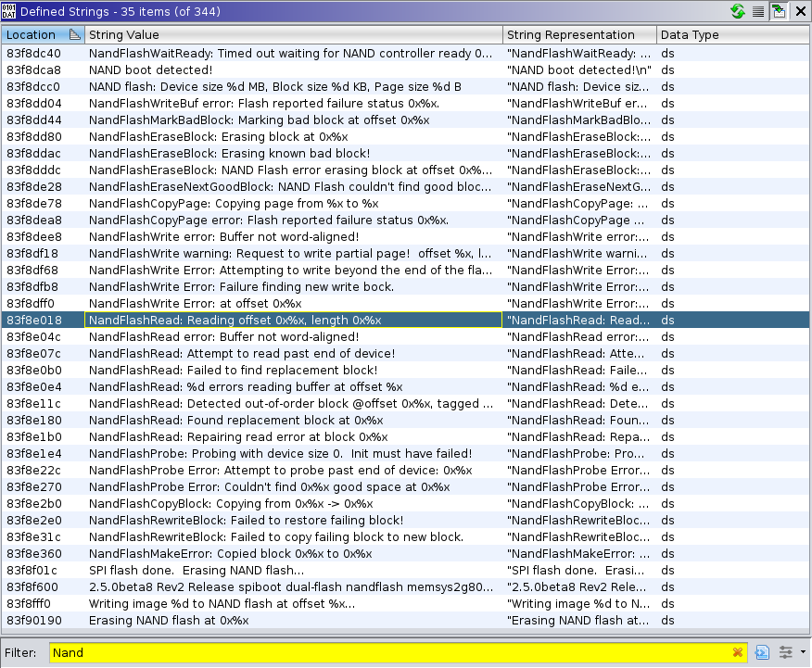Select 'Failed to find replacement block!' row
812x668 pixels.
[x=405, y=370]
